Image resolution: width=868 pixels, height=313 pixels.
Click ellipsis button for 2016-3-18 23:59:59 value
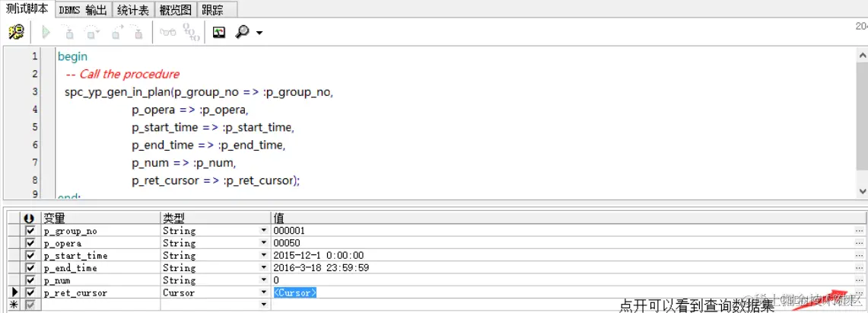859,267
